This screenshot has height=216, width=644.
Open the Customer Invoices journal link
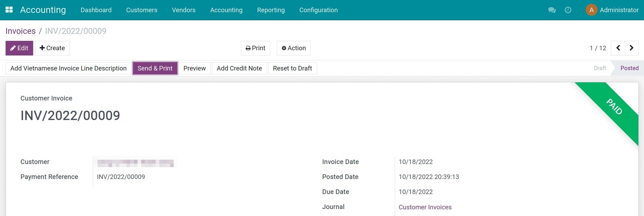click(425, 207)
